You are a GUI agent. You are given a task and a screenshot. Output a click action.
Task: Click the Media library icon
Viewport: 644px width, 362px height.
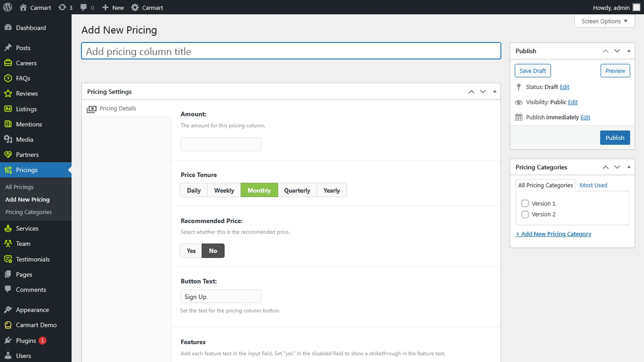pyautogui.click(x=8, y=139)
